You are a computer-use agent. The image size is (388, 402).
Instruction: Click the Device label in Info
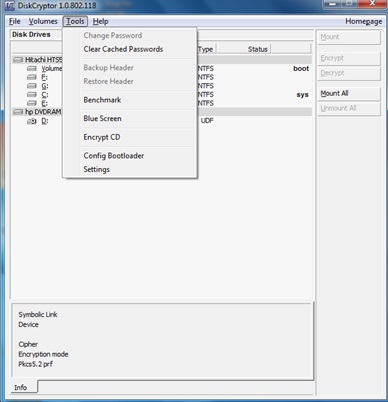[28, 324]
